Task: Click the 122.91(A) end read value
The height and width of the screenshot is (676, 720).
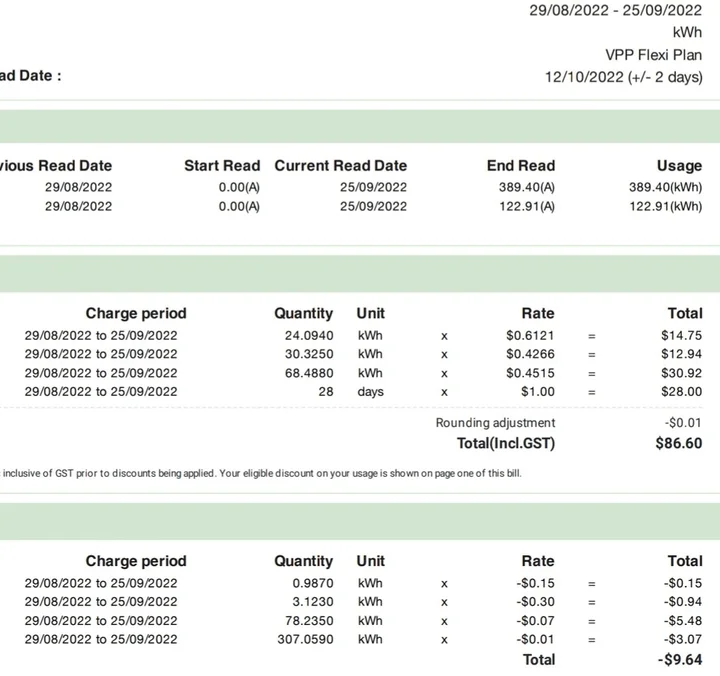Action: tap(526, 206)
